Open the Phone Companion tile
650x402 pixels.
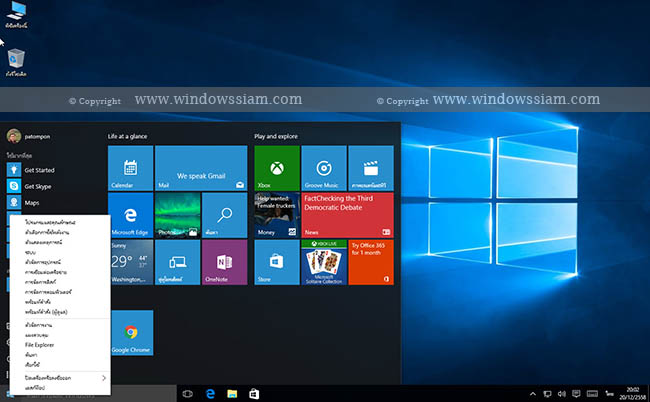(177, 262)
